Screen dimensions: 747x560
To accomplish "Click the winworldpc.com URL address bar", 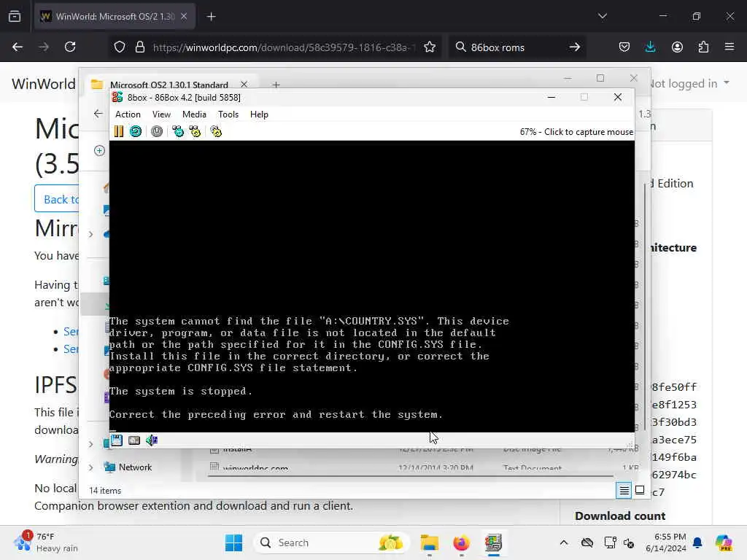I will tap(284, 47).
